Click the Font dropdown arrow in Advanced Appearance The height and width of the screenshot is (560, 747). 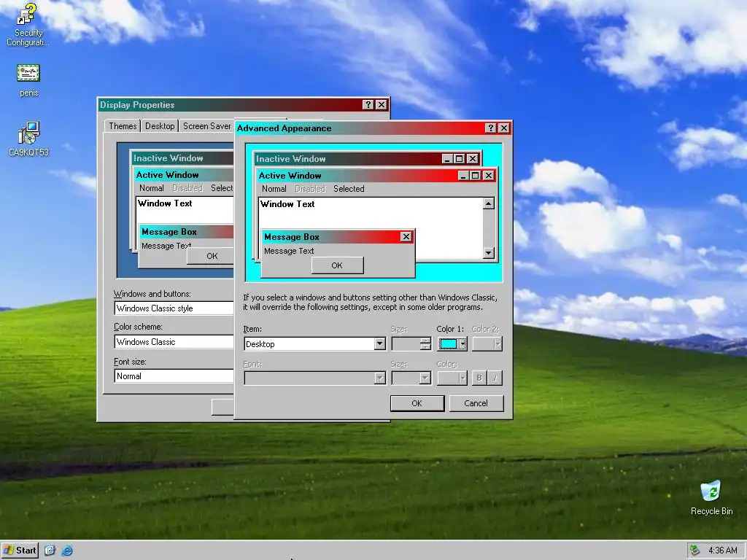(x=379, y=378)
